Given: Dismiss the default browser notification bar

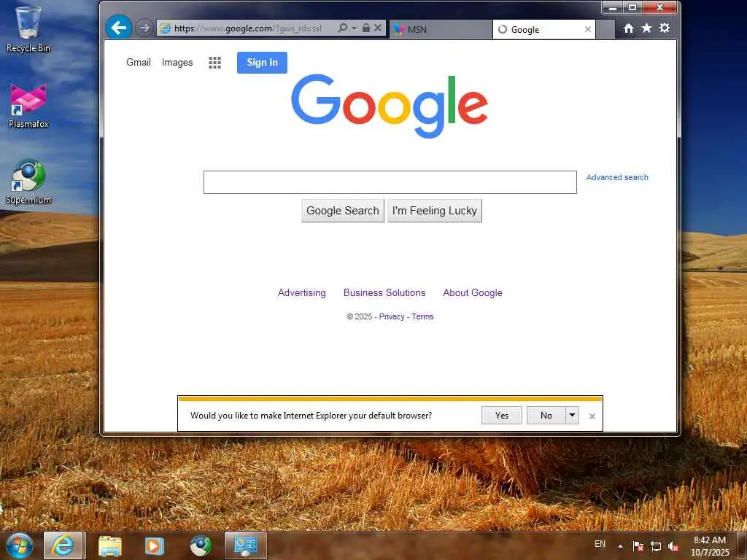Looking at the screenshot, I should pos(592,416).
